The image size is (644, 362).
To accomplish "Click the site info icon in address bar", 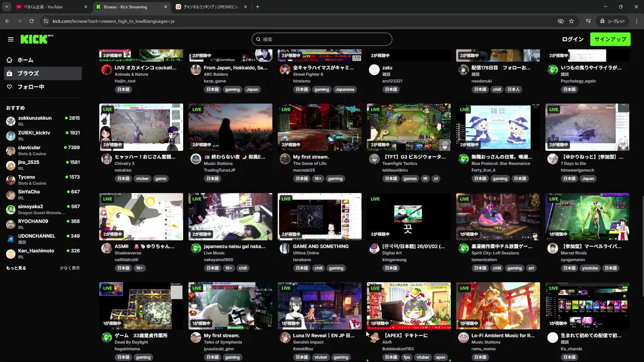I will point(46,21).
